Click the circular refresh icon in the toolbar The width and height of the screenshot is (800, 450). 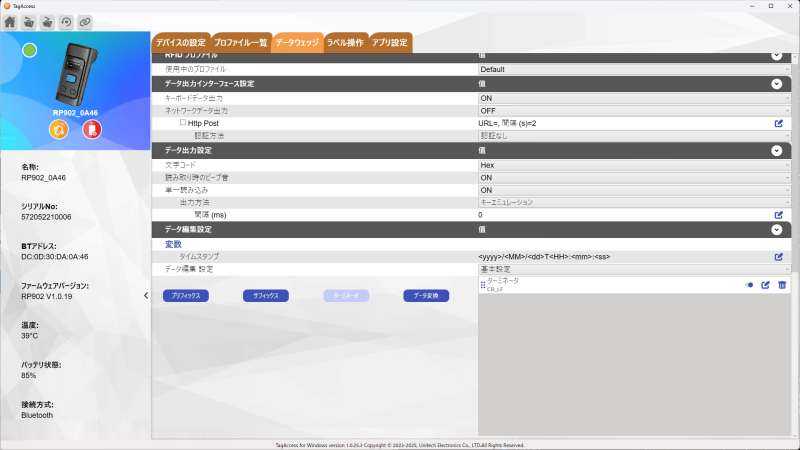65,22
